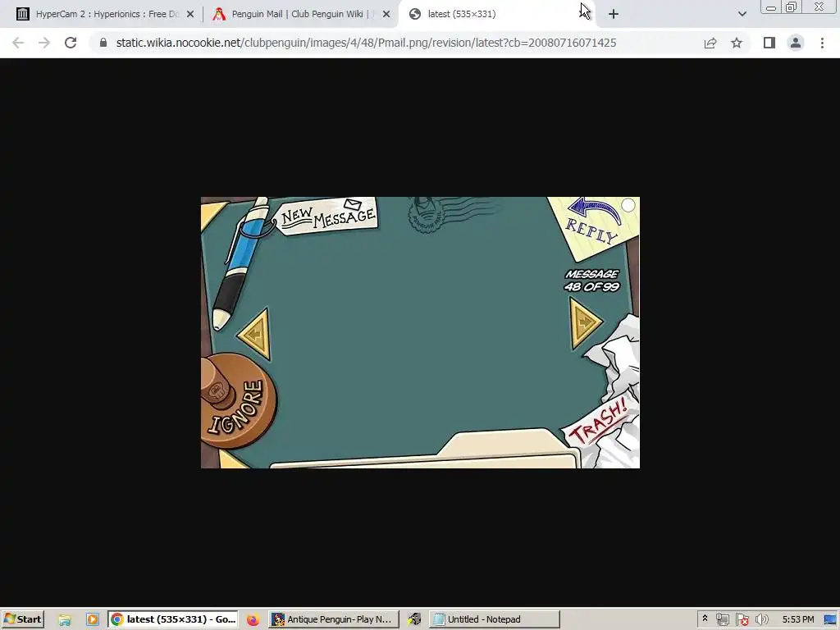Open a new browser tab
This screenshot has width=840, height=630.
click(x=614, y=14)
